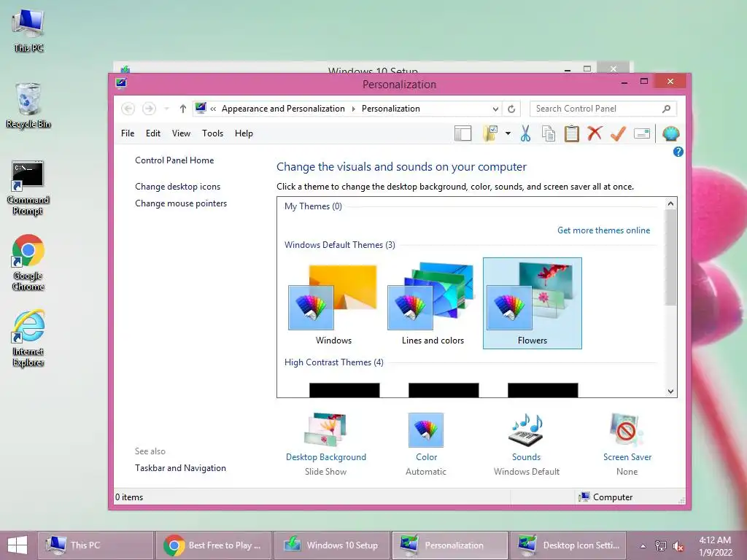
Task: Open the folder icon dropdown arrow
Action: tap(508, 134)
